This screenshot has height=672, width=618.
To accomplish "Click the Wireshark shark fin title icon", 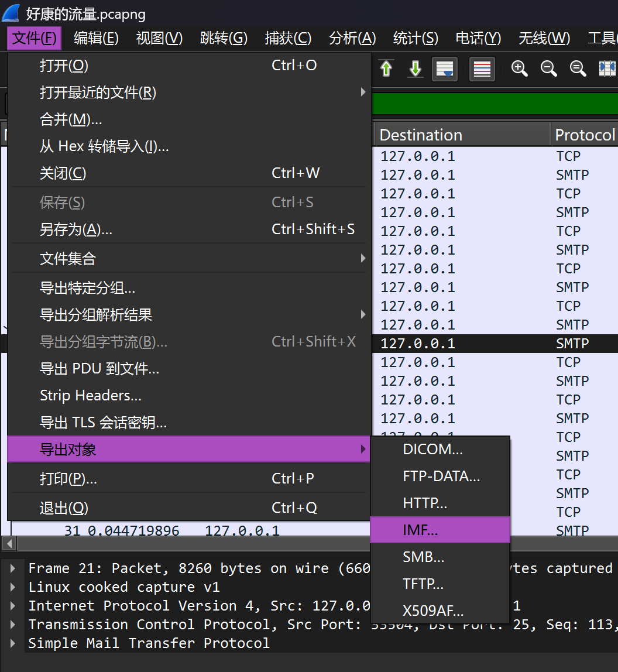I will click(x=11, y=13).
